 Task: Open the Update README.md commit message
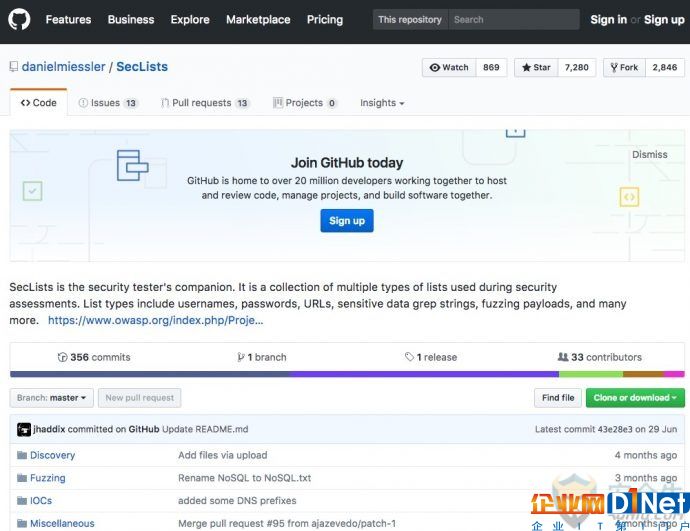point(205,429)
